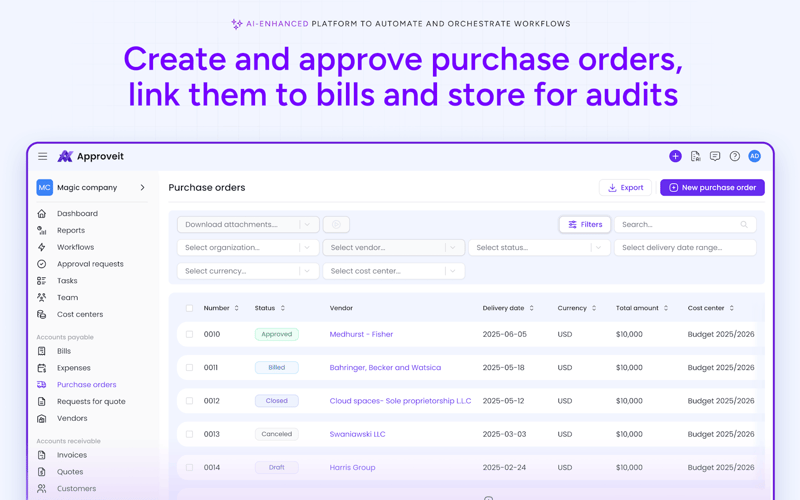Click the search magnifier icon

[x=744, y=224]
